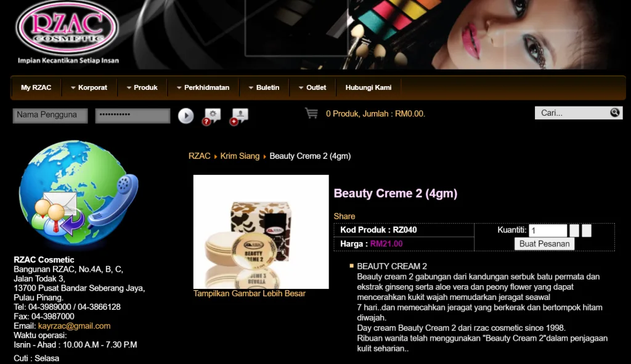Screen dimensions: 631x364
Task: Focus the Nama Pengguna username field
Action: coord(51,115)
